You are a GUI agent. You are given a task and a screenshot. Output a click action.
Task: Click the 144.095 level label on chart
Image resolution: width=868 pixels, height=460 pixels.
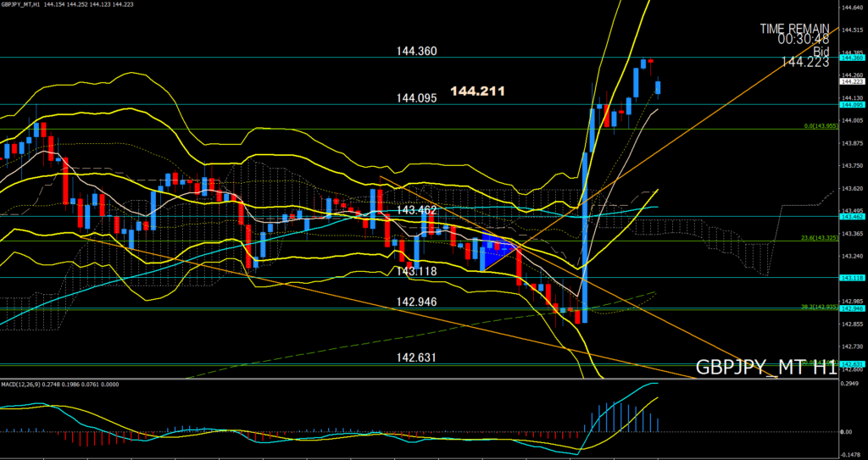(417, 98)
